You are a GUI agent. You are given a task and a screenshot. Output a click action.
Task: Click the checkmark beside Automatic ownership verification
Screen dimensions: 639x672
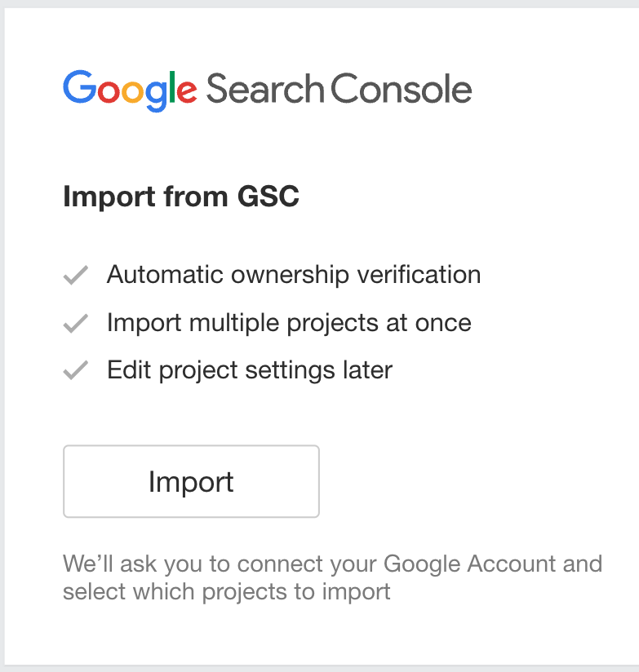(x=74, y=275)
